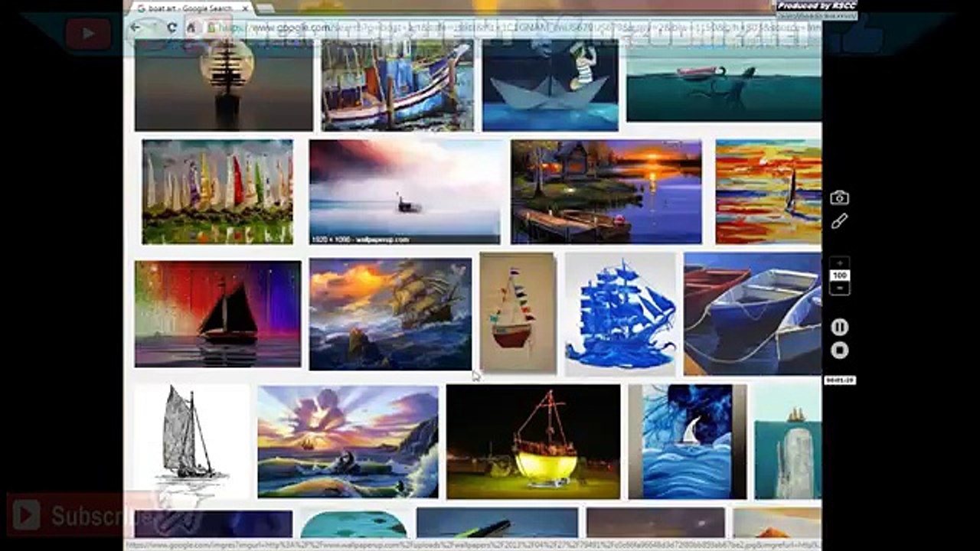
Task: Select the 'boat art - Google Search' tab
Action: click(x=189, y=8)
